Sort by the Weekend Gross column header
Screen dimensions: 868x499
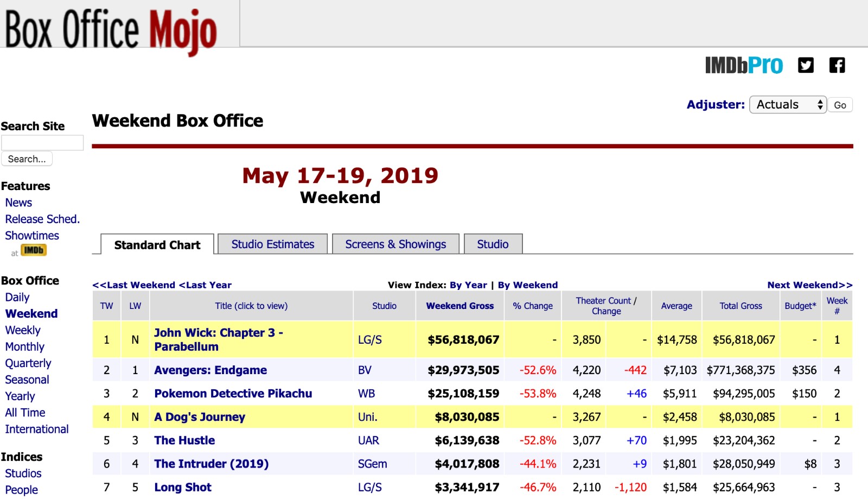pos(459,306)
